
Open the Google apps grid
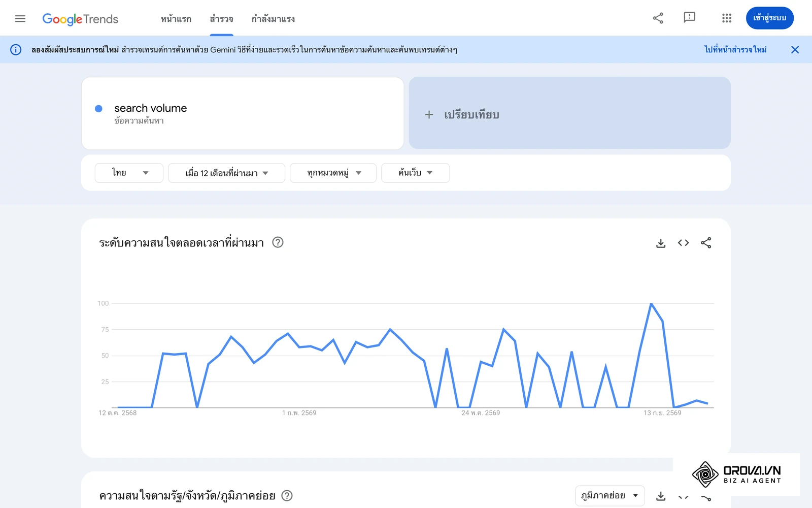tap(727, 18)
